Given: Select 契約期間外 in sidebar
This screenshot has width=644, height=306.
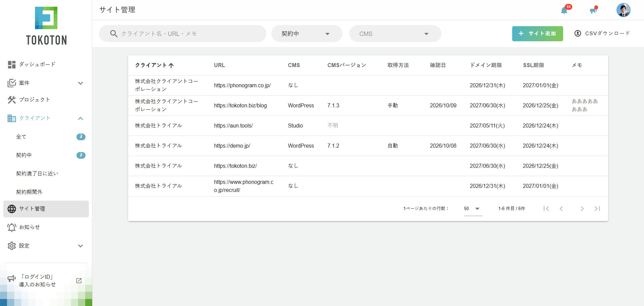Looking at the screenshot, I should [x=46, y=192].
